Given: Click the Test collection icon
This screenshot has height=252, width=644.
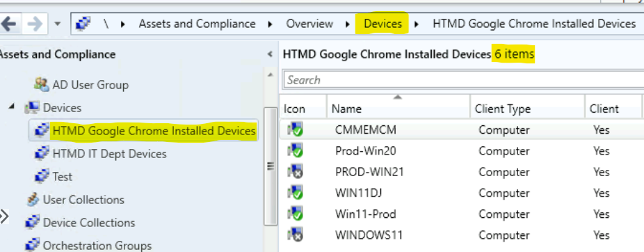Looking at the screenshot, I should click(x=42, y=177).
